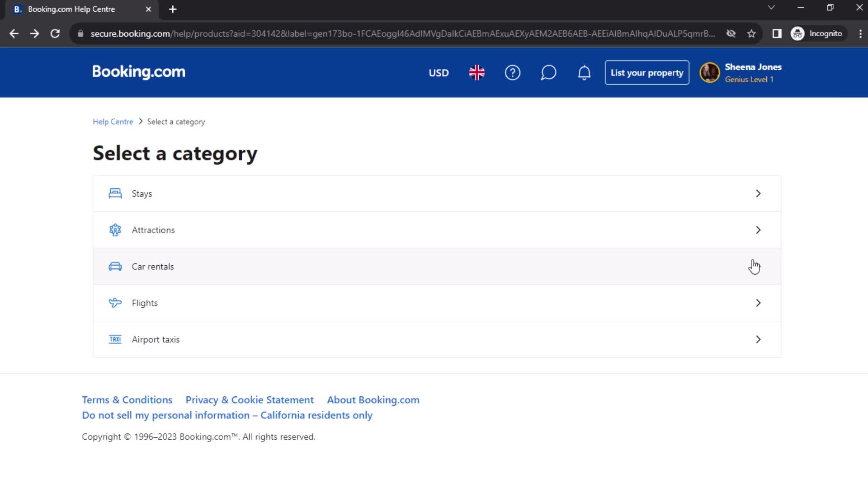Click the Help Centre breadcrumb link
The height and width of the screenshot is (488, 868).
pyautogui.click(x=113, y=122)
